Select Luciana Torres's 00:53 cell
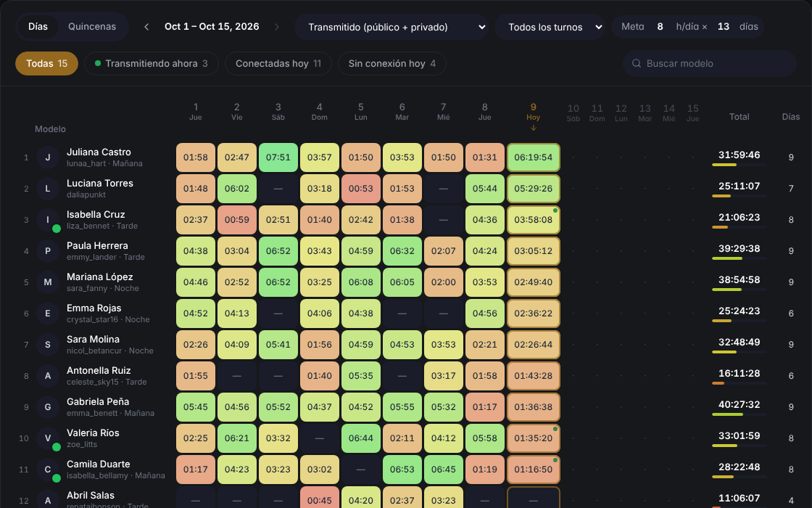Image resolution: width=812 pixels, height=508 pixels. 361,189
